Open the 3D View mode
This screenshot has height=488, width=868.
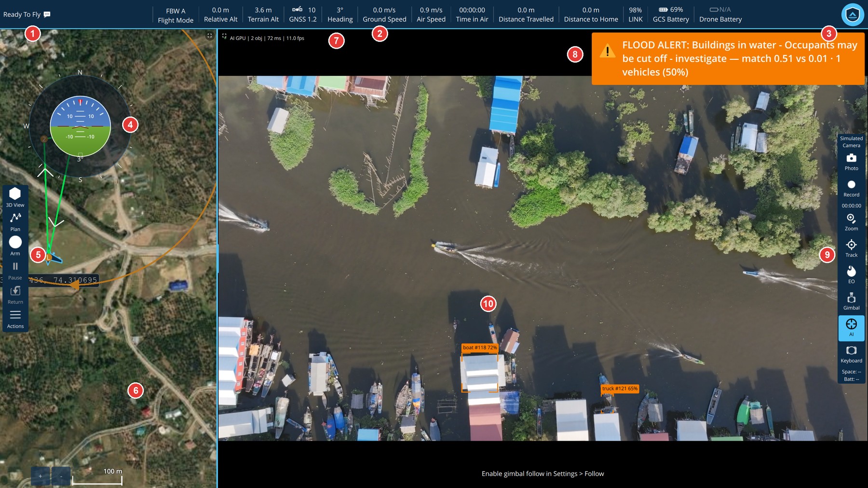click(x=15, y=197)
